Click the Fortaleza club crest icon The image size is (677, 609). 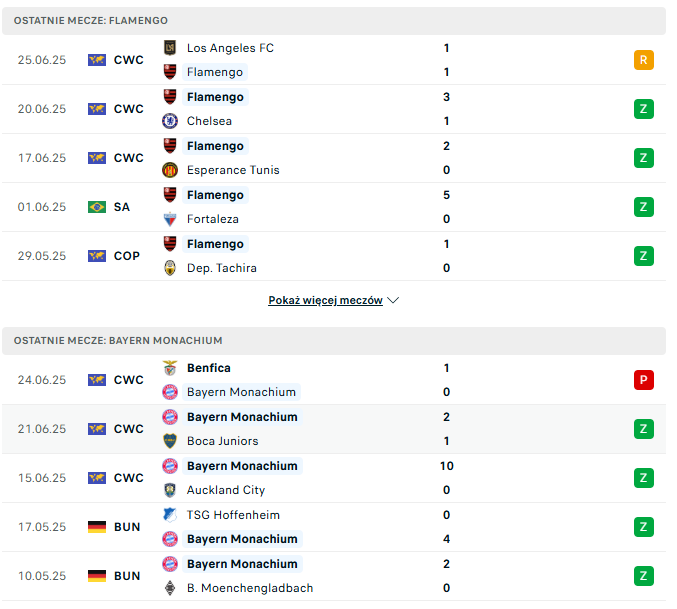pyautogui.click(x=170, y=219)
